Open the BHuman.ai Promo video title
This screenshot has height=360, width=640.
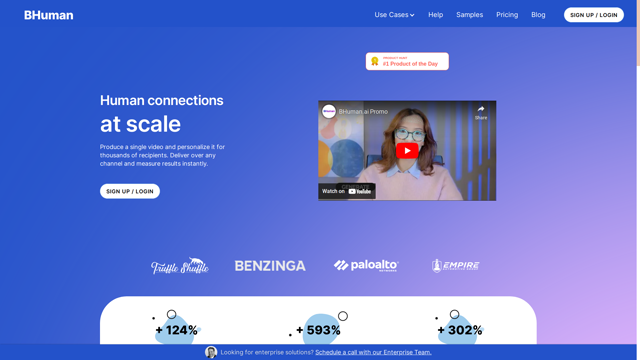click(363, 111)
